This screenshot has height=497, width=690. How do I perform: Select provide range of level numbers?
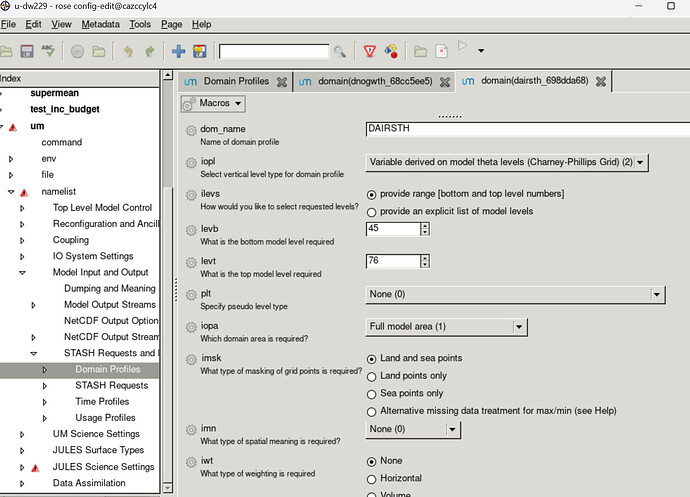pyautogui.click(x=372, y=195)
